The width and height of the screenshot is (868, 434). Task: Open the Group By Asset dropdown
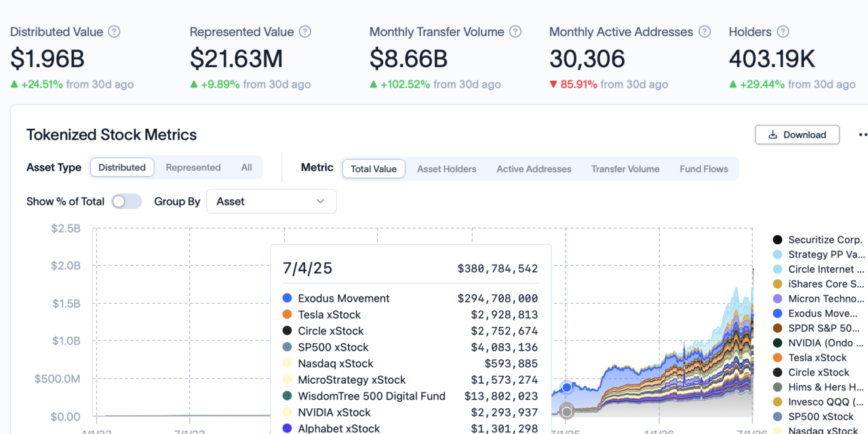click(271, 201)
